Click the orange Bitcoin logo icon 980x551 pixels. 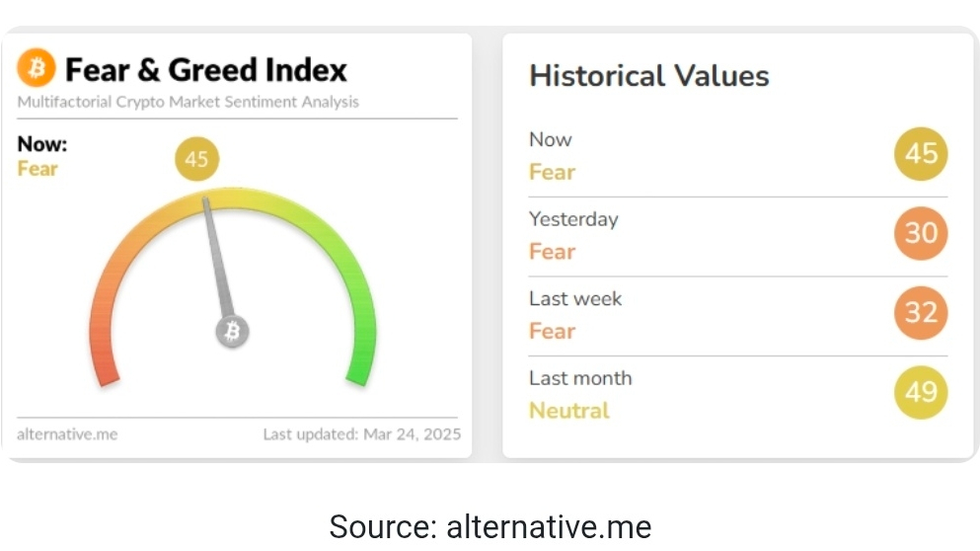coord(37,67)
